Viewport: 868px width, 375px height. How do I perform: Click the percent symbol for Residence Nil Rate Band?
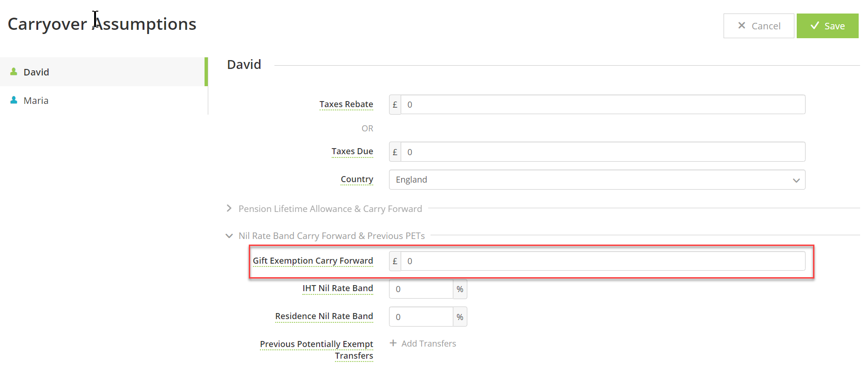pos(460,317)
